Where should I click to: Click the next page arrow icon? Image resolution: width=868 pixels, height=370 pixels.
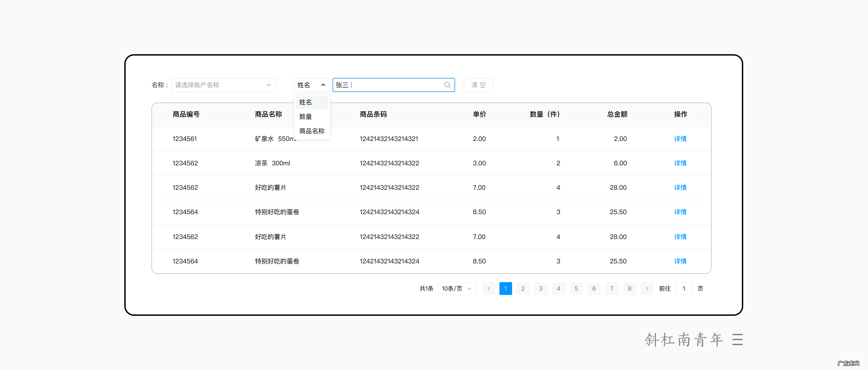[x=647, y=288]
